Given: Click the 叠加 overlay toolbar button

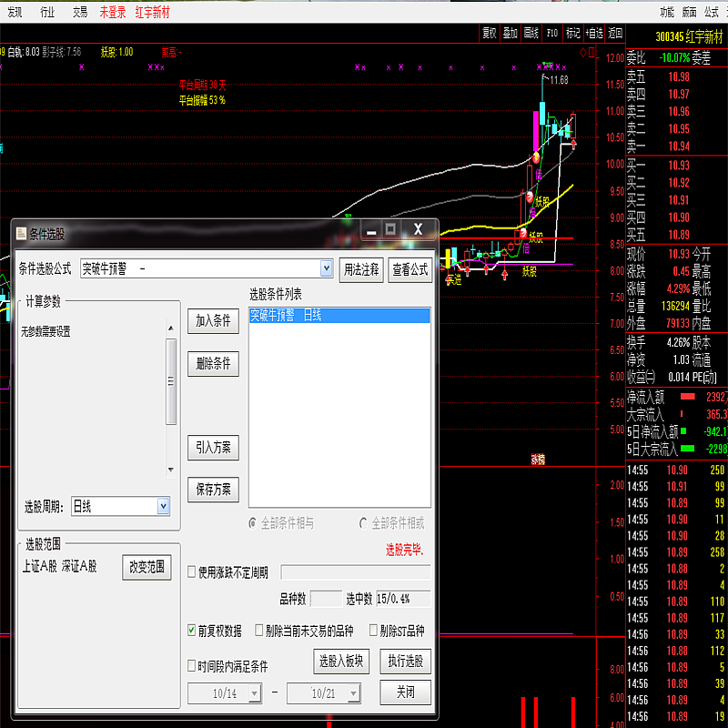Looking at the screenshot, I should coord(511,33).
